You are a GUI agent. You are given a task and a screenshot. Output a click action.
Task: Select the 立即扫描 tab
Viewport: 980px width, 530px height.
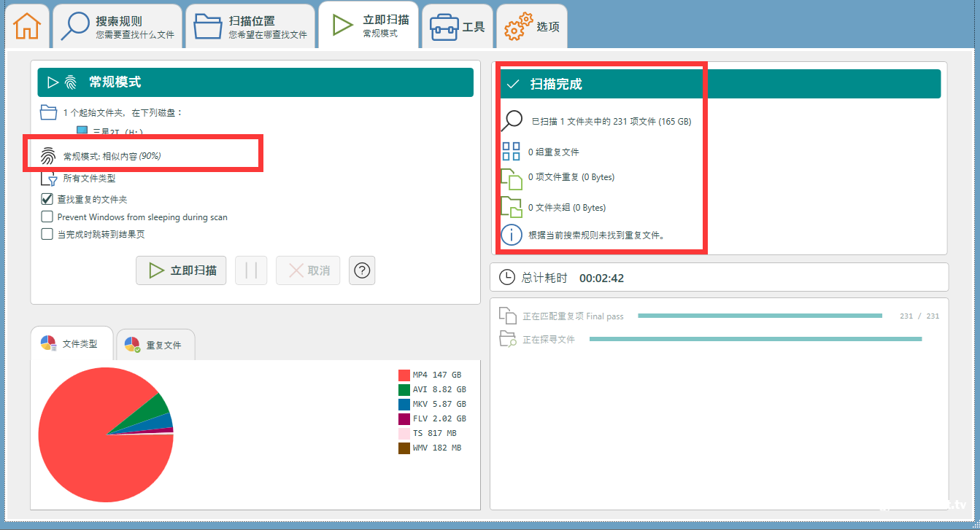click(369, 25)
